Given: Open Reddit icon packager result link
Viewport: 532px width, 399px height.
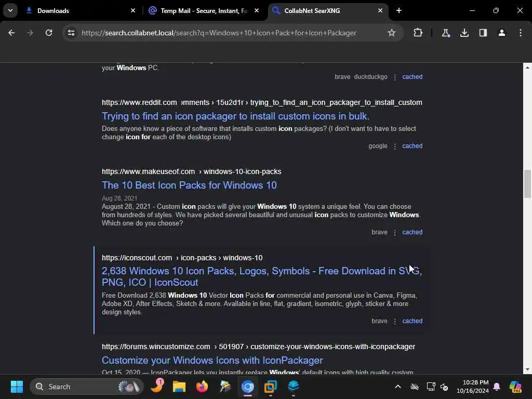Looking at the screenshot, I should 235,116.
